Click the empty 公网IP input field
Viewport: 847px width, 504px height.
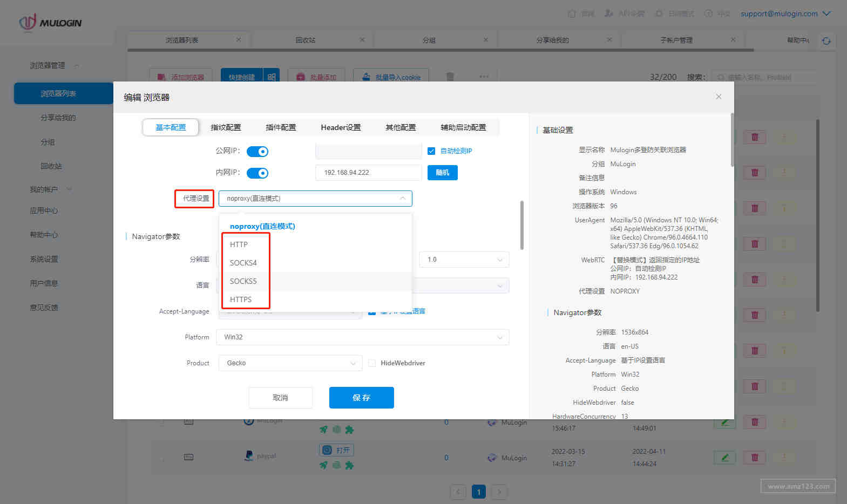pos(368,151)
